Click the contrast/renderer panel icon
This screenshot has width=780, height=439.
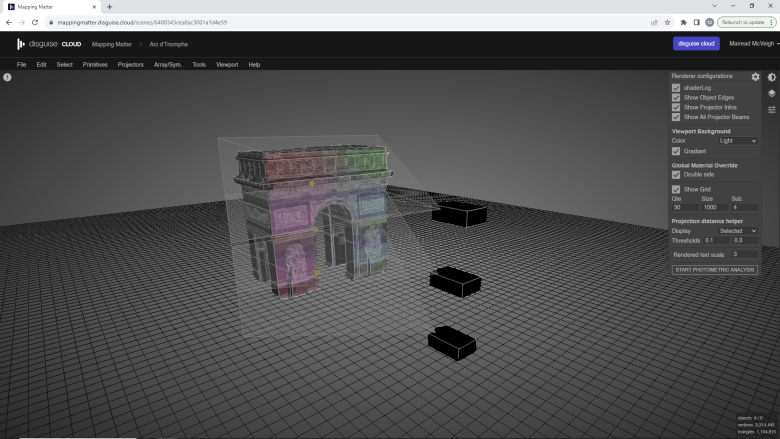point(772,77)
